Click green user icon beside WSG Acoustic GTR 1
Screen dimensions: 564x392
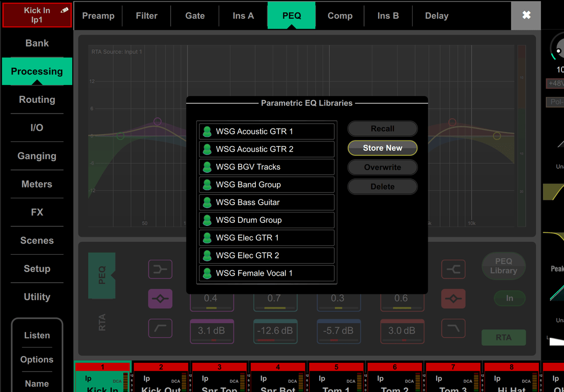coord(207,132)
